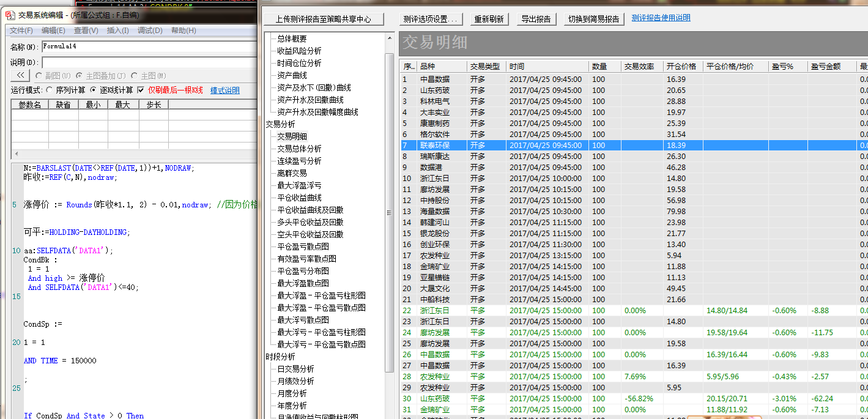Collapse the 时段分析 tree group
Viewport: 868px width, 419px height.
[280, 357]
